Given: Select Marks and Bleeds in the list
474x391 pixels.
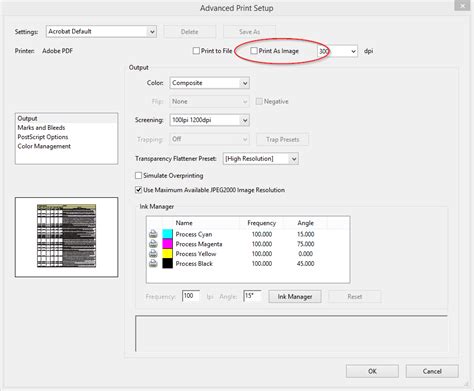Looking at the screenshot, I should 41,128.
